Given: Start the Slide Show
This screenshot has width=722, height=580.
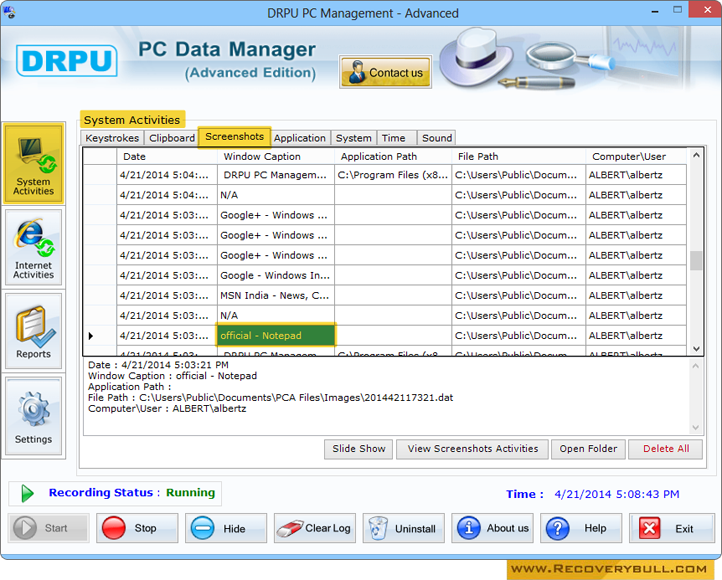Looking at the screenshot, I should [359, 449].
